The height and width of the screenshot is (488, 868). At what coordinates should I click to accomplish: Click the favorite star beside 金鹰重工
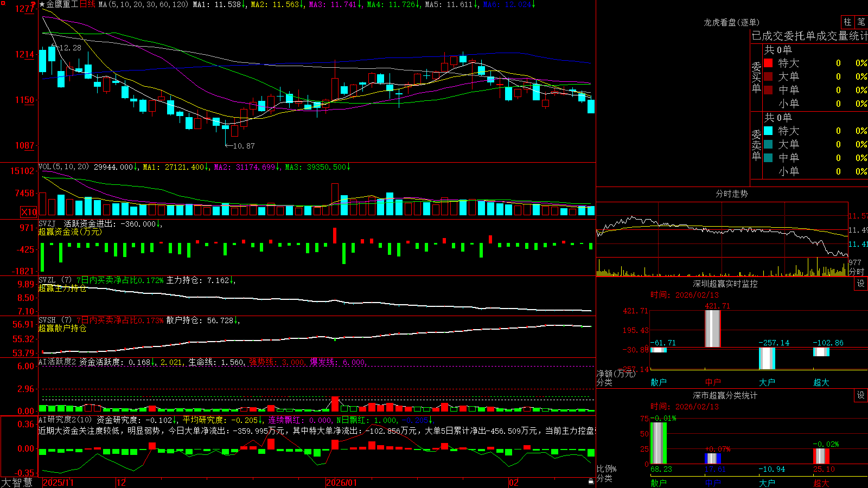[42, 4]
